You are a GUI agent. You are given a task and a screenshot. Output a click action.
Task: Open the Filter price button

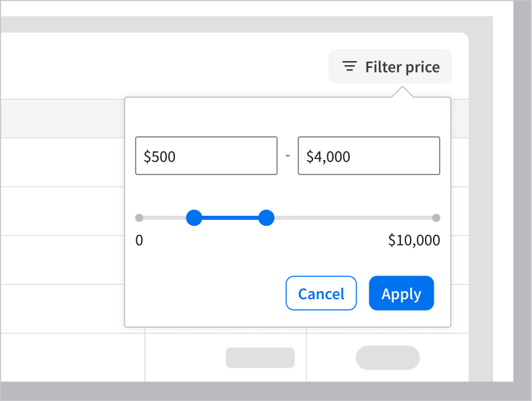[390, 66]
